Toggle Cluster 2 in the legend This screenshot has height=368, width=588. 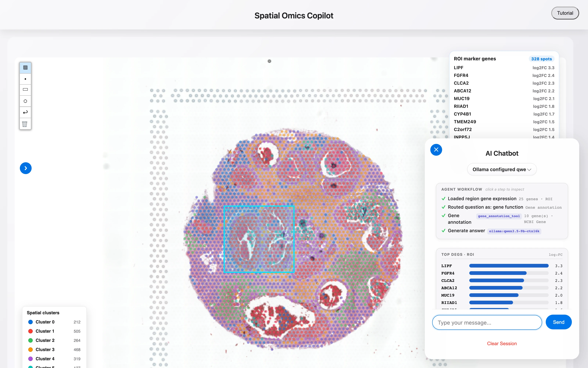point(54,340)
